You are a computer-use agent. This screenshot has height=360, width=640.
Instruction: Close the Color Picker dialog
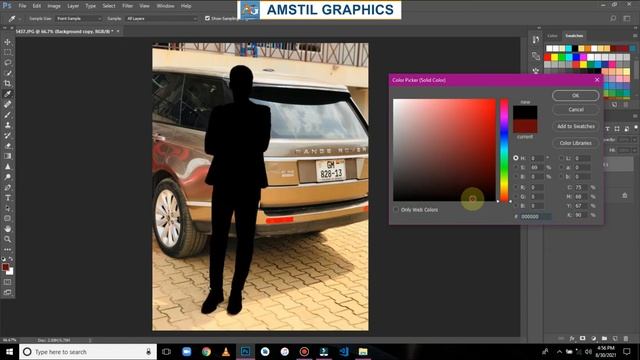[x=597, y=80]
